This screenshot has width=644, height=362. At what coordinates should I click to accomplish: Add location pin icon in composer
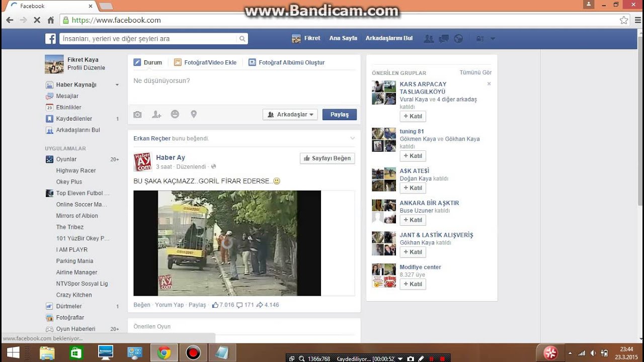click(194, 114)
